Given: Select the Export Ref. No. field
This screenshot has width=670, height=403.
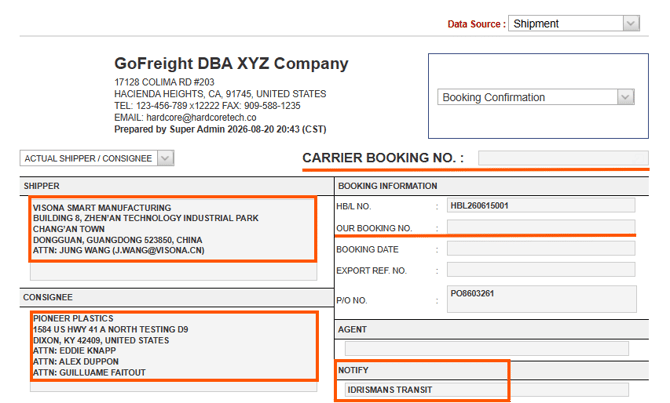Looking at the screenshot, I should 541,270.
